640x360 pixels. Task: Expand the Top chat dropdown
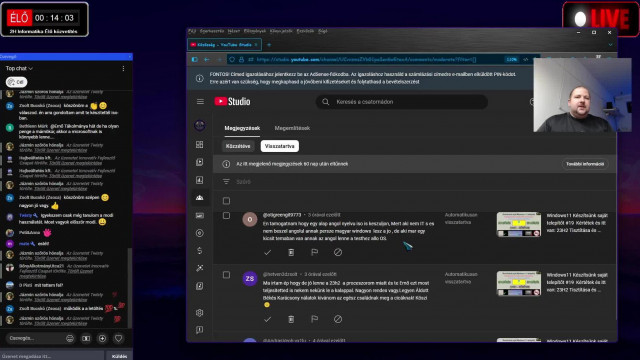click(19, 68)
